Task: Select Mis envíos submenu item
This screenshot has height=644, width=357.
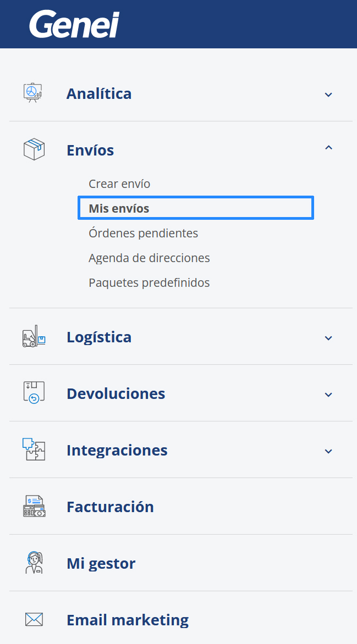Action: coord(119,208)
